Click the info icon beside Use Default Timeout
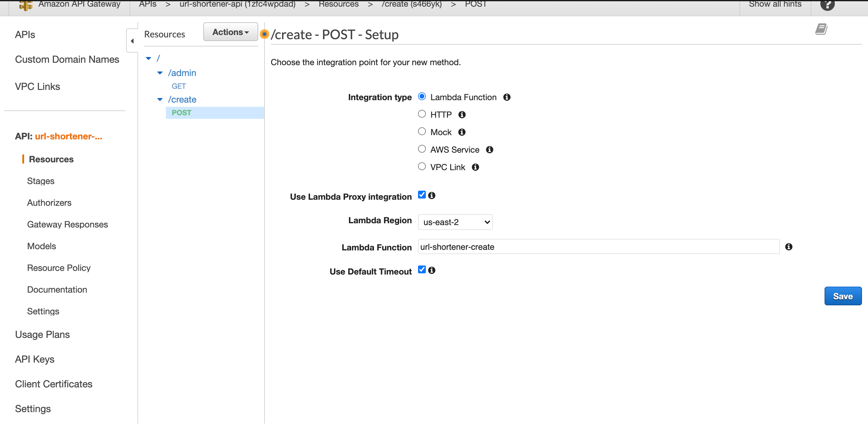Viewport: 868px width, 429px height. 432,270
